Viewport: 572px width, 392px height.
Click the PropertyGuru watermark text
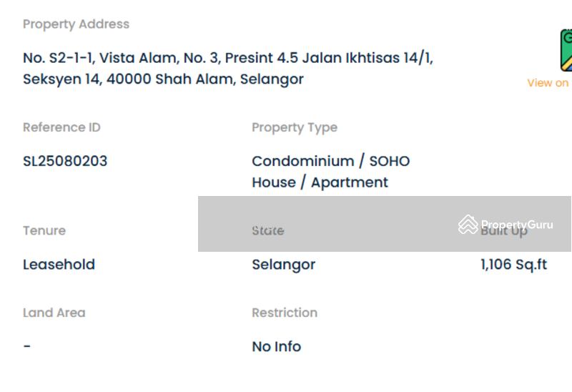click(517, 225)
